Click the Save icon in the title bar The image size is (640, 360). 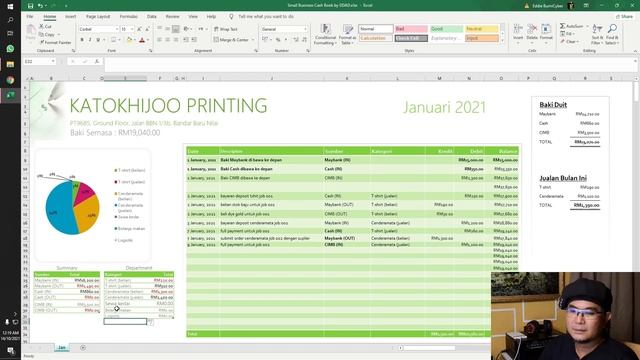(30, 6)
